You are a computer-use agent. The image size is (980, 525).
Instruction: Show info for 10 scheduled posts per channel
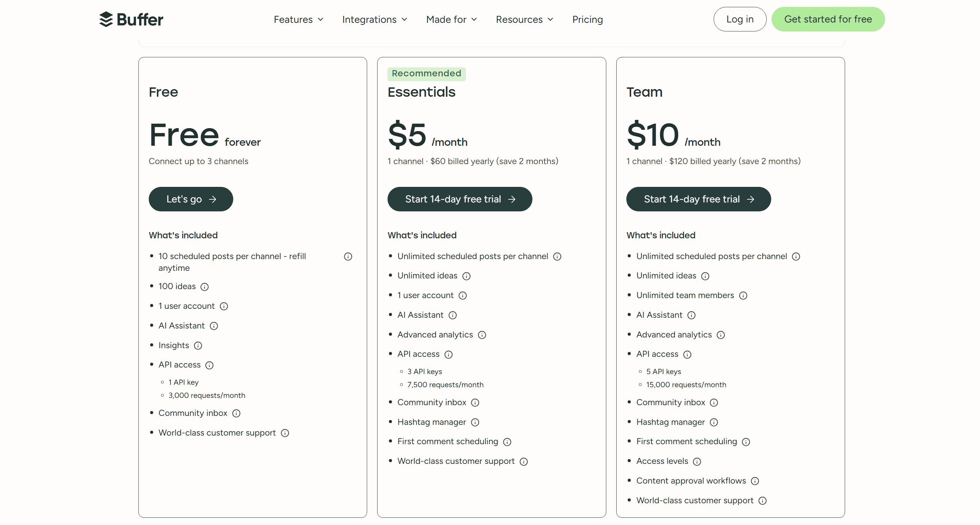[x=348, y=257]
